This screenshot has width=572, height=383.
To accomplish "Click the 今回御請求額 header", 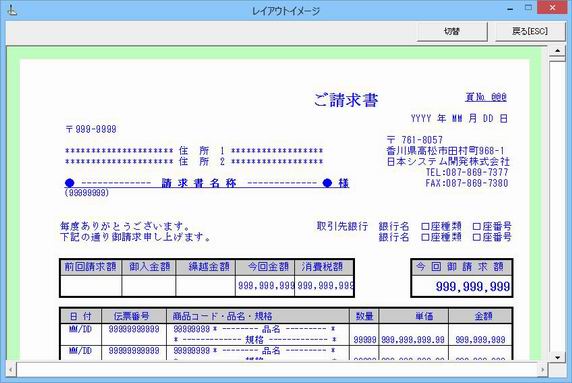I will coord(462,267).
